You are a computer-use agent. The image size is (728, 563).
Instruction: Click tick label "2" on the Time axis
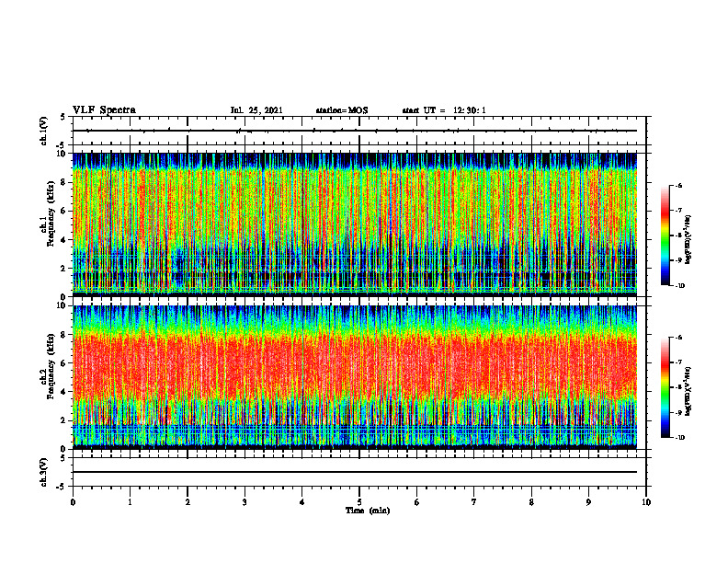188,502
